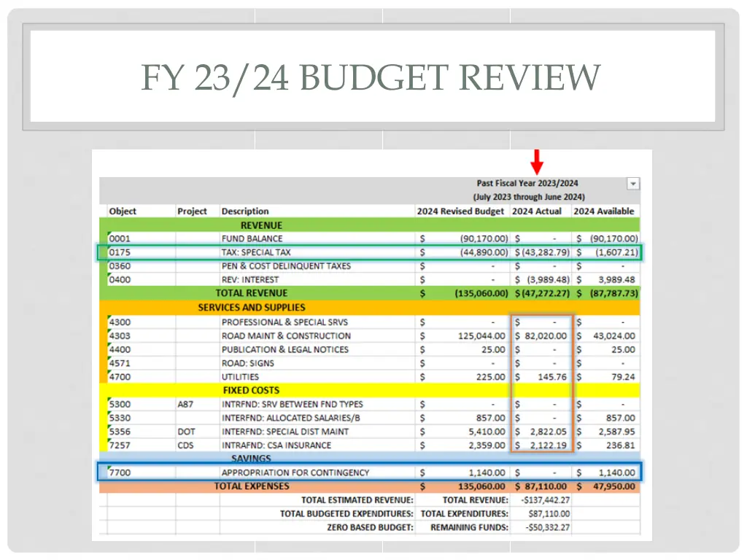Click the FY 23/24 BUDGET REVIEW title

click(x=373, y=77)
